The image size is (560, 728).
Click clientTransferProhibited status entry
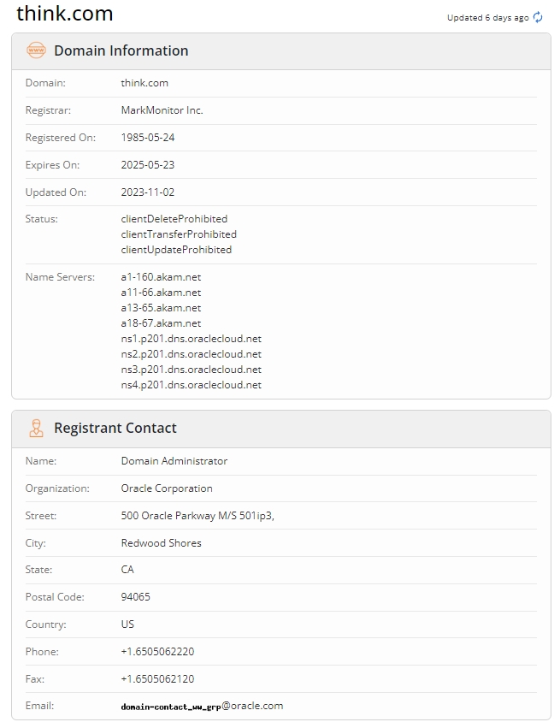179,234
